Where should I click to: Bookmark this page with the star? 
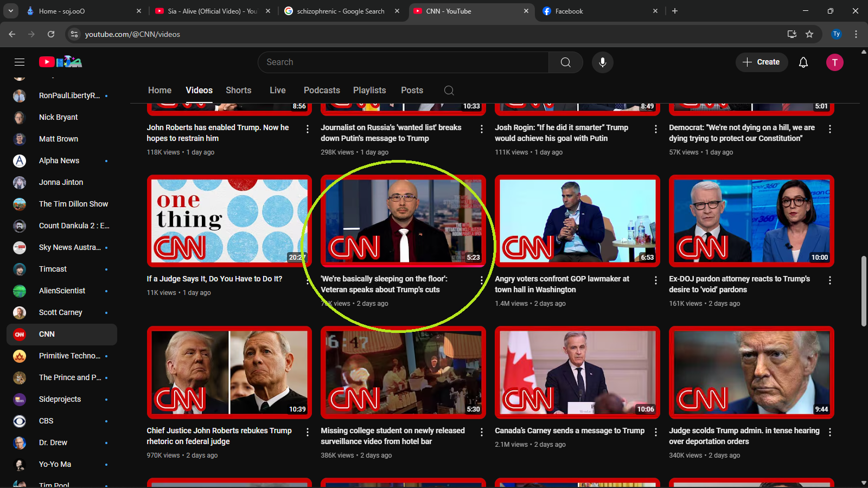(x=809, y=34)
